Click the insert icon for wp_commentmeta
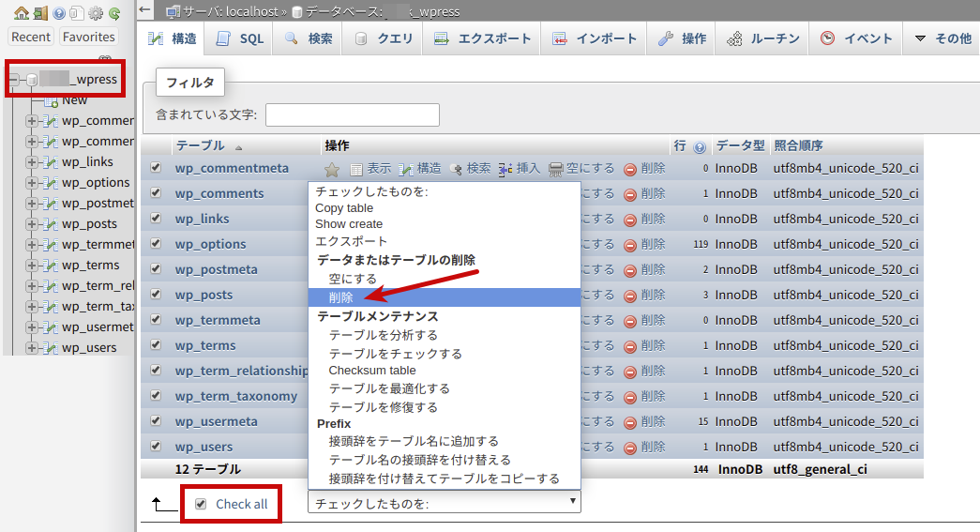The height and width of the screenshot is (532, 980). 505,169
